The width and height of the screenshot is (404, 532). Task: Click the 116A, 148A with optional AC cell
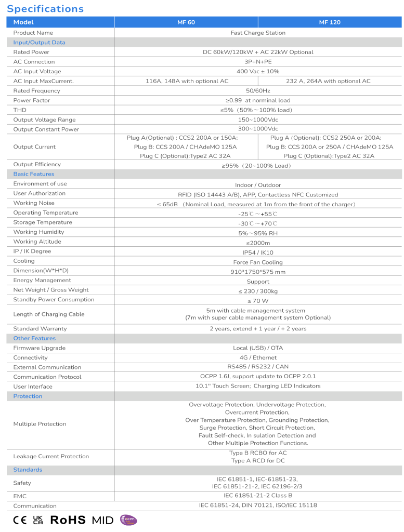tap(187, 81)
